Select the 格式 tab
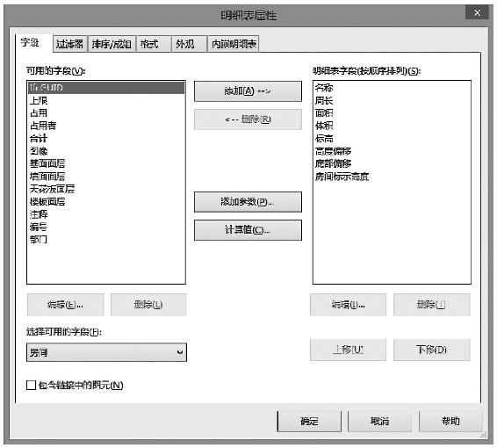This screenshot has height=448, width=497. 154,44
